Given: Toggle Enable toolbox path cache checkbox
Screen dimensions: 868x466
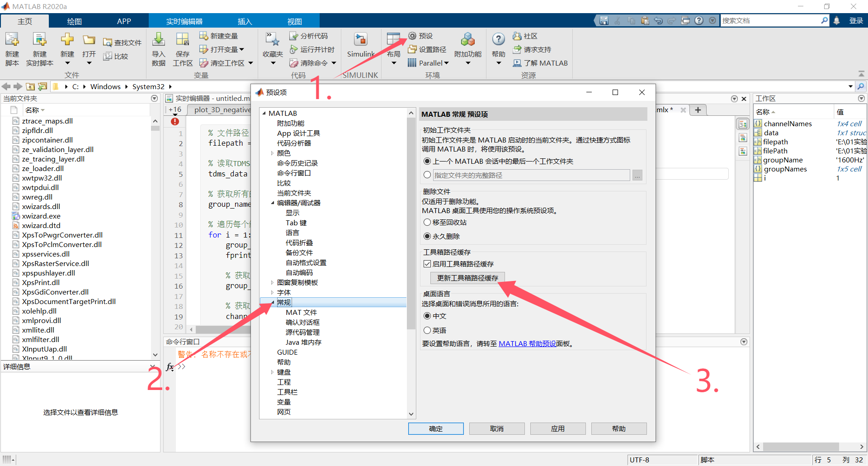Looking at the screenshot, I should click(427, 264).
